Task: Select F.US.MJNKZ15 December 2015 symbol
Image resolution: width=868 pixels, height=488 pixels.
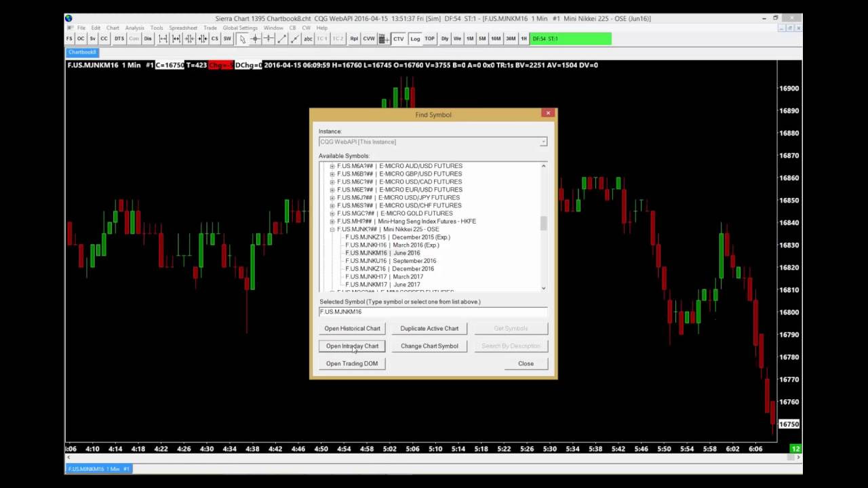Action: pos(397,237)
